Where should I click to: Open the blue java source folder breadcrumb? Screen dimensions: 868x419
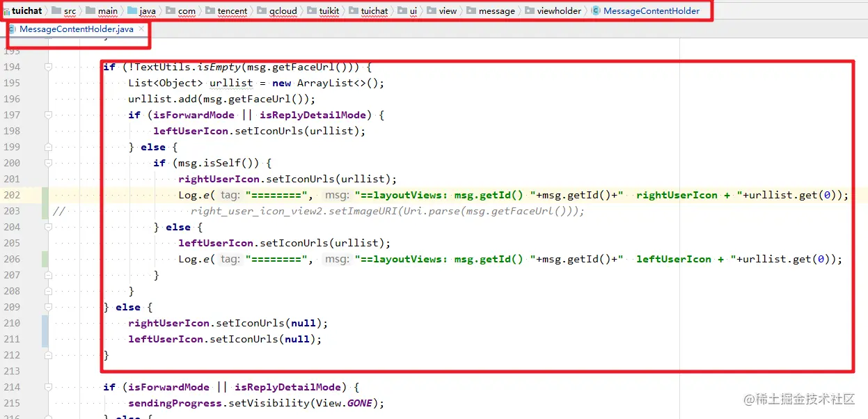coord(141,11)
